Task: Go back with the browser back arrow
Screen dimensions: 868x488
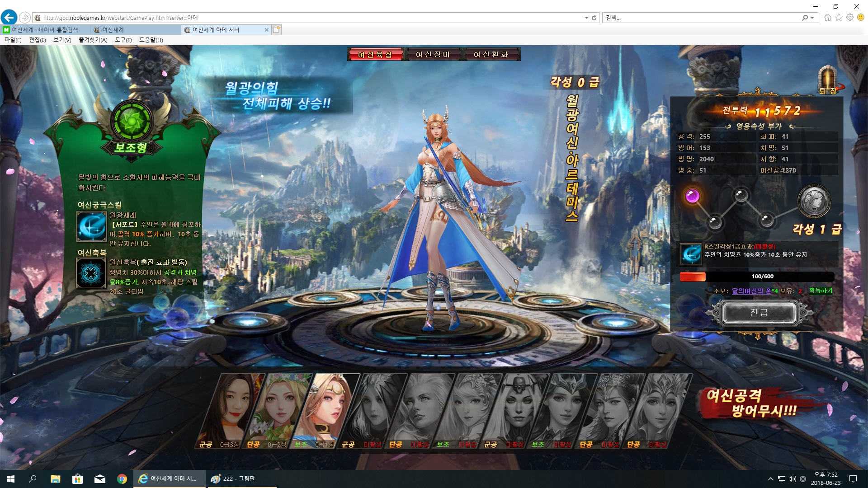Action: pos(9,18)
